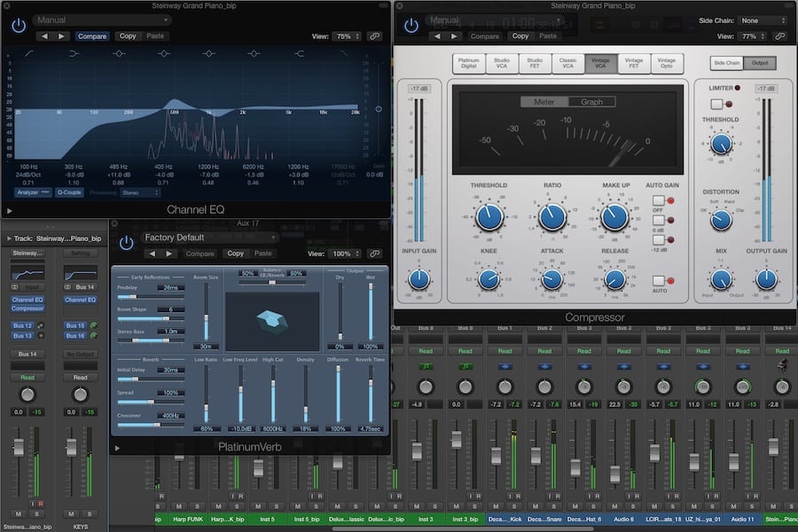The image size is (798, 532).
Task: Toggle the Limiter switch in Compressor
Action: 716,105
